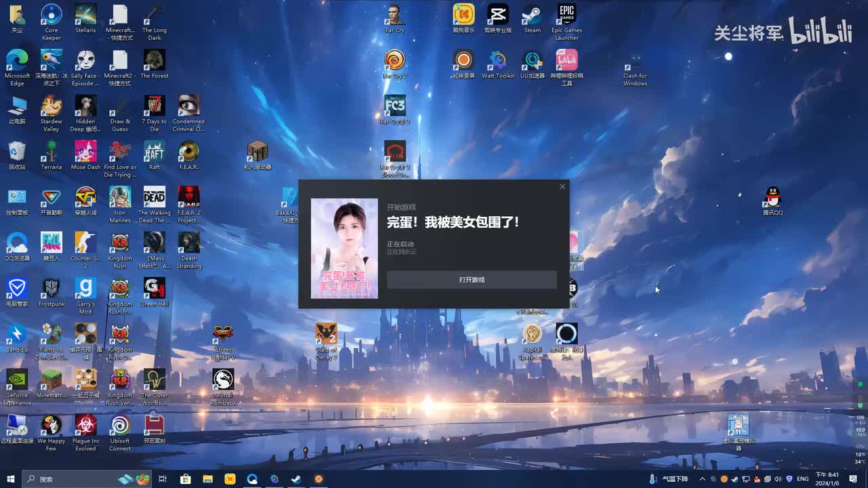Select the Core Keeper shortcut
Viewport: 868px width, 488px height.
pyautogui.click(x=52, y=22)
